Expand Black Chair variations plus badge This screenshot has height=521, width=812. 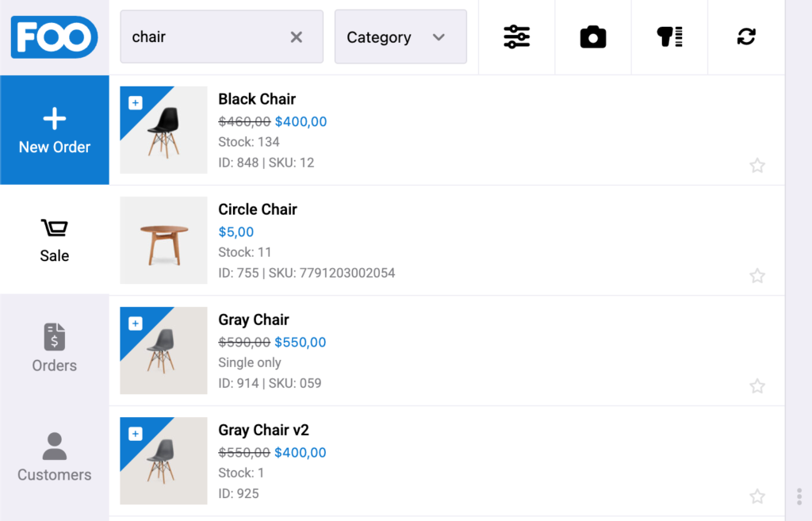135,102
